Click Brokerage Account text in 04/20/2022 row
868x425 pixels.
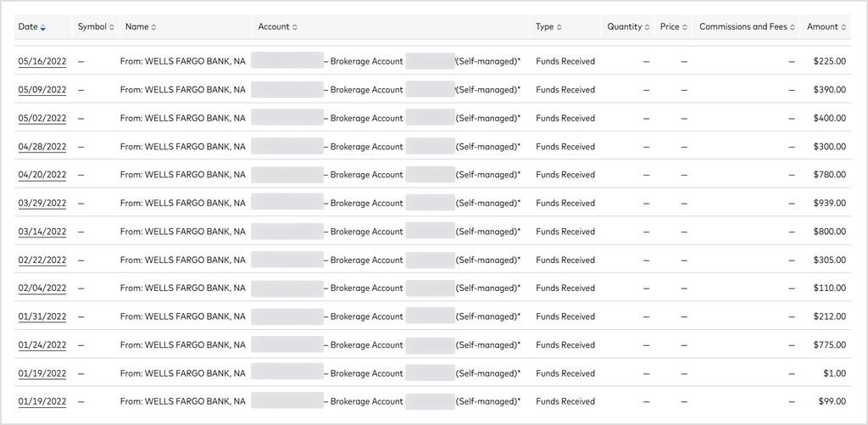tap(366, 175)
